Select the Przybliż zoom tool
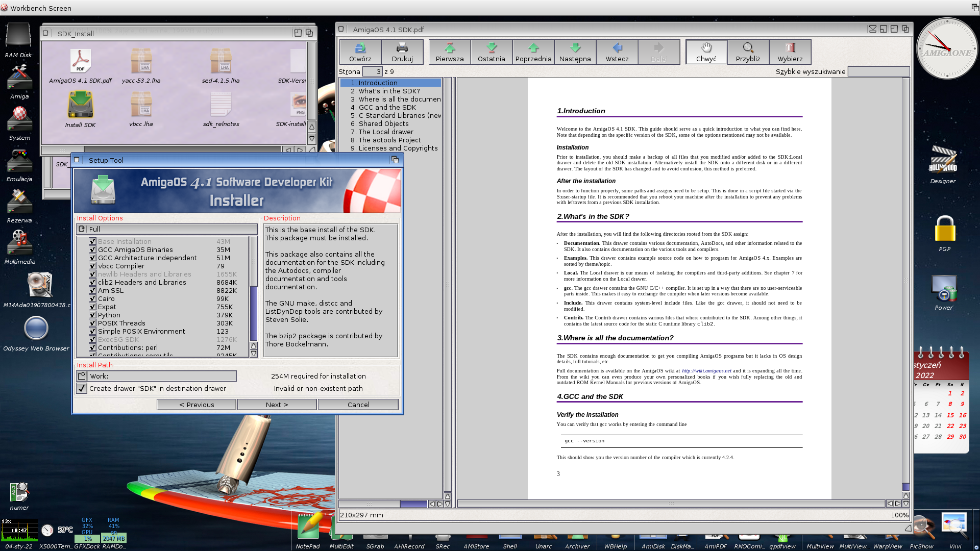980x551 pixels. (x=748, y=52)
